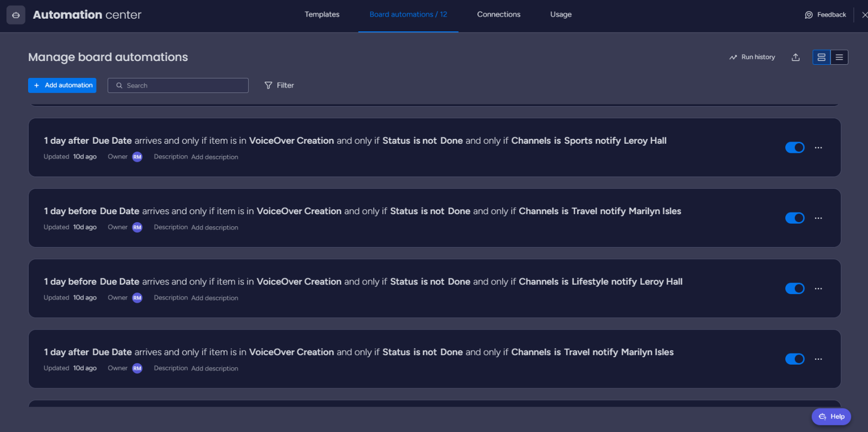Go to the Connections tab
The width and height of the screenshot is (868, 432).
coord(498,15)
